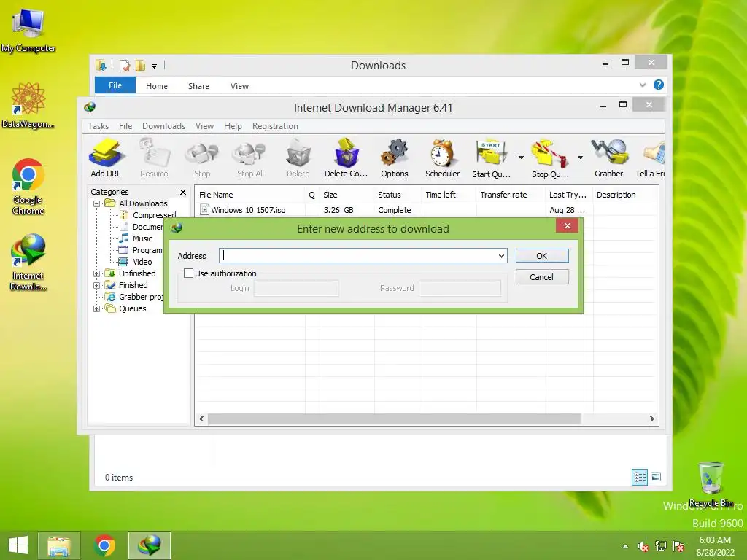747x560 pixels.
Task: Click Downloads window help question icon
Action: coord(659,85)
